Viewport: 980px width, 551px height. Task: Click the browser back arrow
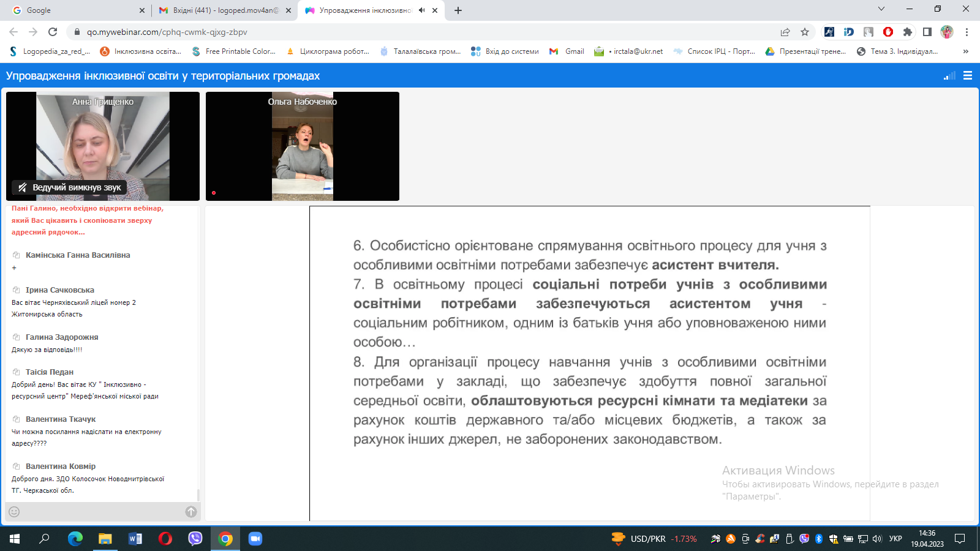[x=13, y=32]
